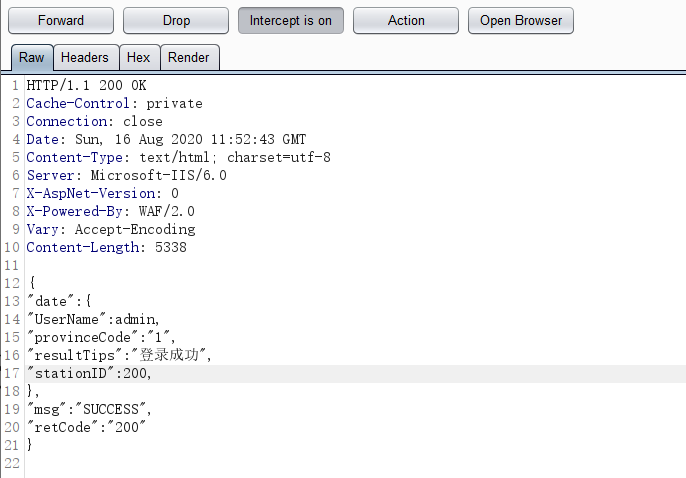Toggle the Intercept is on button
Image resolution: width=686 pixels, height=478 pixels.
coord(291,20)
